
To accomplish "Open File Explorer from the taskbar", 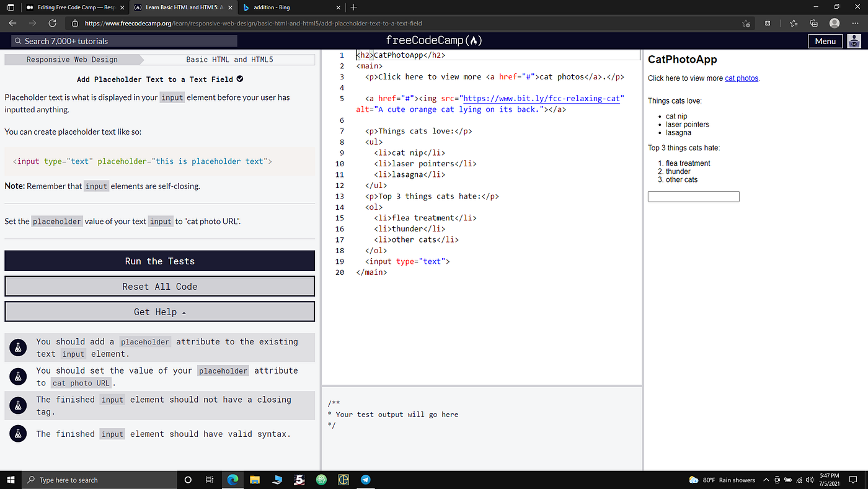I will click(255, 480).
